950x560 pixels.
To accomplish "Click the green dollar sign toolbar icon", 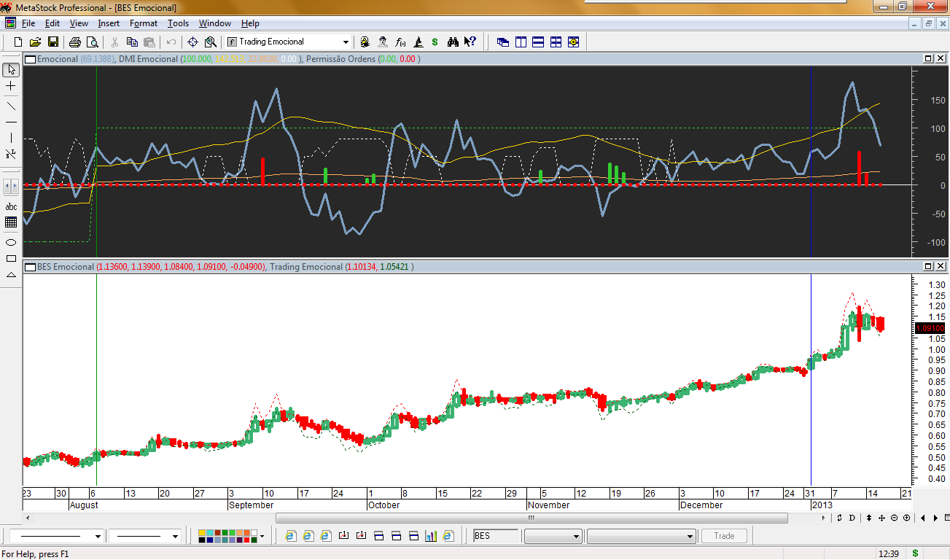I will 435,42.
